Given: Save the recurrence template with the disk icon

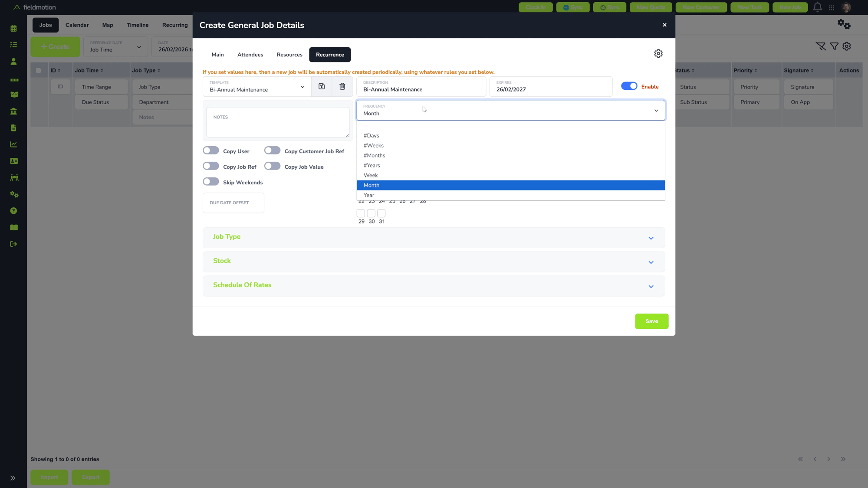Looking at the screenshot, I should [x=322, y=86].
